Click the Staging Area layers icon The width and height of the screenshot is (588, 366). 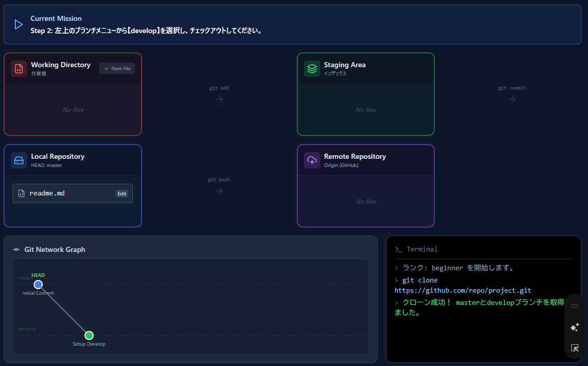[312, 69]
